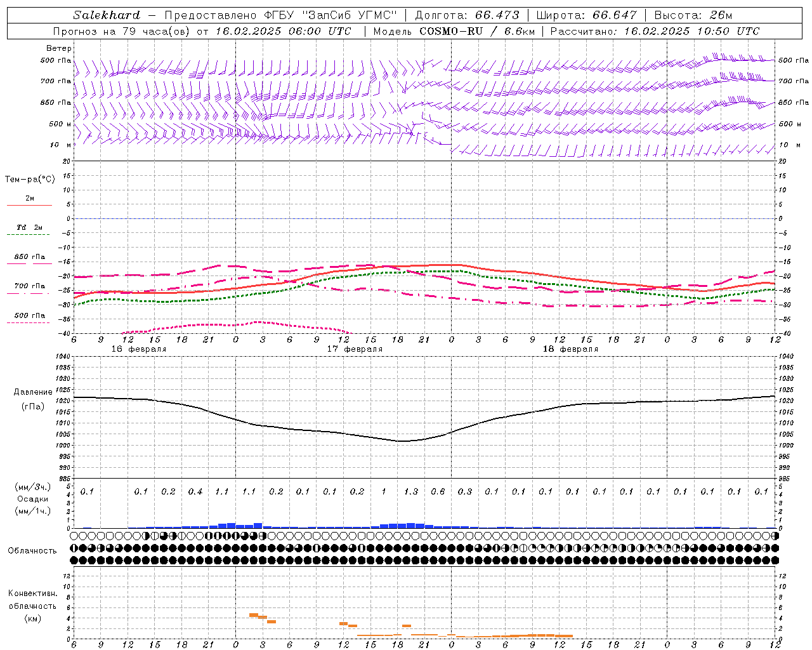The width and height of the screenshot is (812, 650).
Task: Click the Модель COSMO-RU / 6.6км label
Action: [454, 31]
